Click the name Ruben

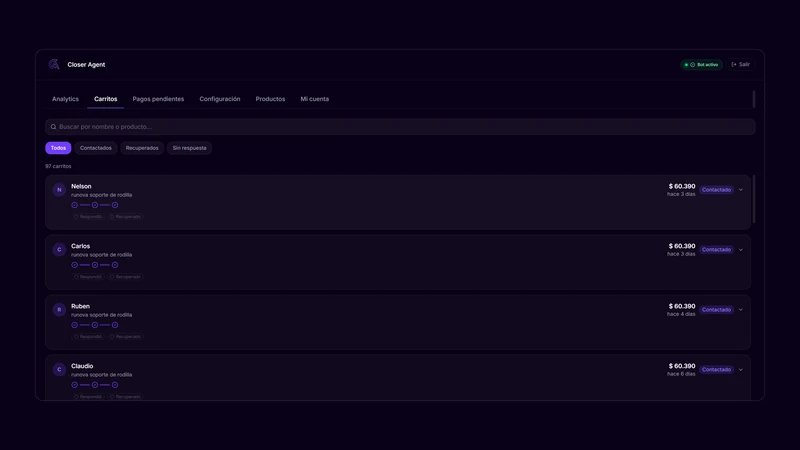click(x=81, y=306)
